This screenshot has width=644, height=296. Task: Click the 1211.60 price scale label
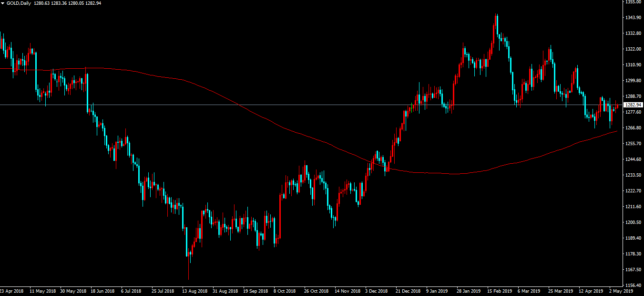634,206
